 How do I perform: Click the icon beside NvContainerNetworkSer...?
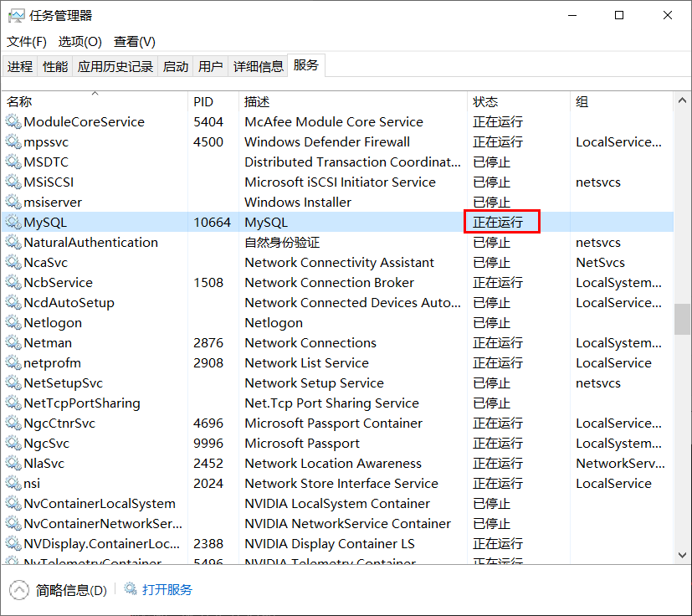[x=13, y=523]
